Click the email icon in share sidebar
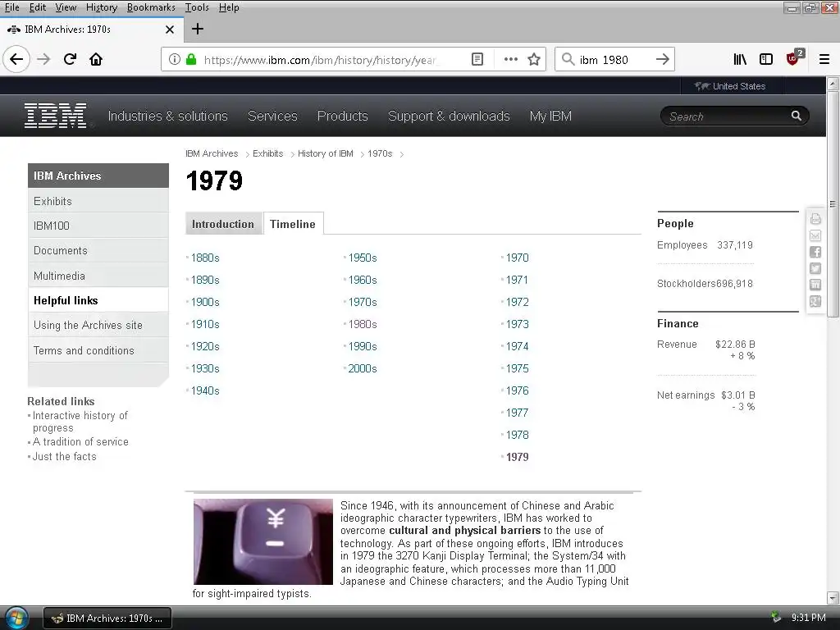The width and height of the screenshot is (840, 630). coord(815,235)
